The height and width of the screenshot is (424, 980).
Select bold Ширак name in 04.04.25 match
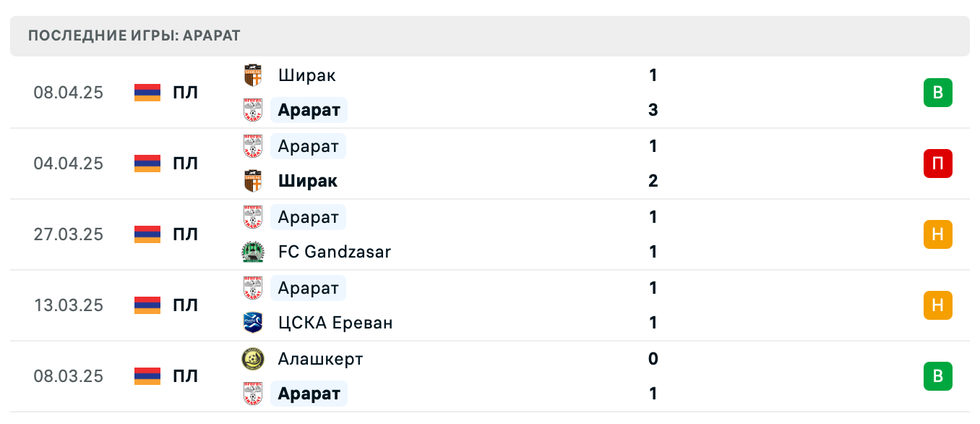click(x=307, y=181)
